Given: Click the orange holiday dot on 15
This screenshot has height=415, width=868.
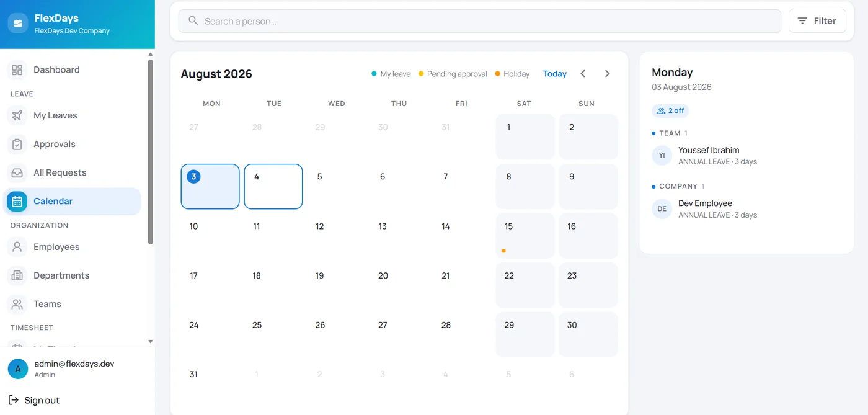Looking at the screenshot, I should [503, 251].
